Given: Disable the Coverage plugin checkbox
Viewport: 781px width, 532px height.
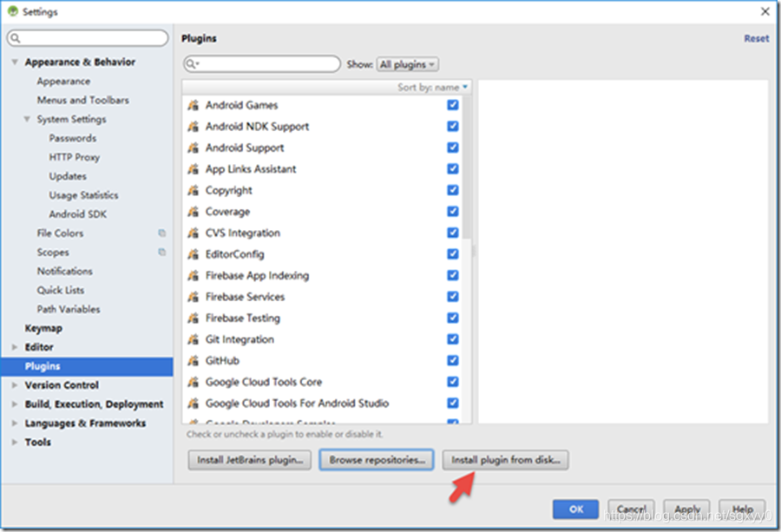Looking at the screenshot, I should pos(453,212).
